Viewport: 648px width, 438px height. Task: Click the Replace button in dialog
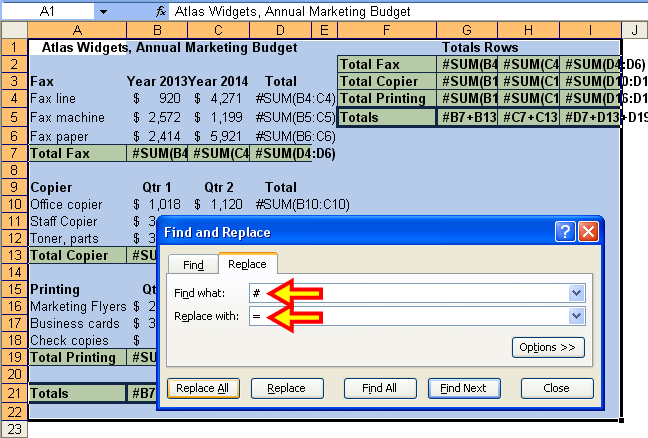click(x=287, y=388)
